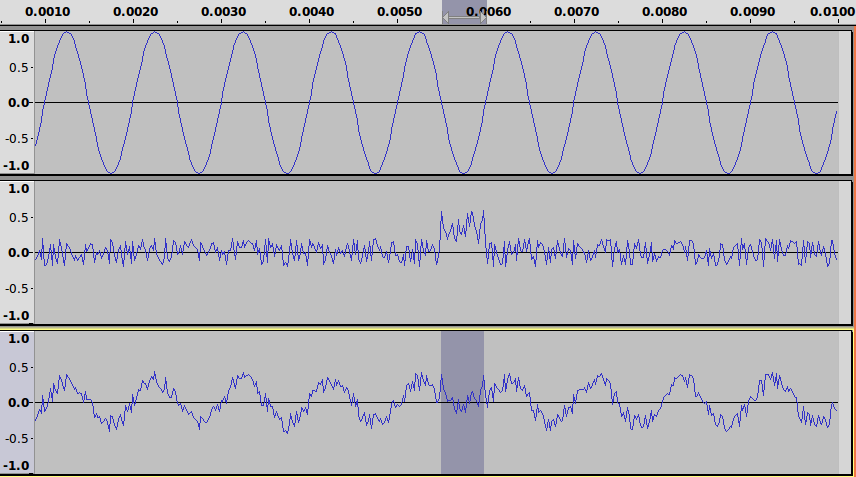This screenshot has width=856, height=477.
Task: Click the 0.0010 mark on the timeline ruler
Action: [47, 11]
